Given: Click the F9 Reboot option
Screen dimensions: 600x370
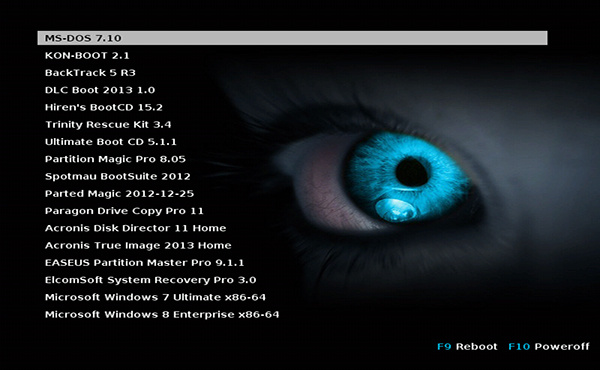Looking at the screenshot, I should click(x=467, y=347).
